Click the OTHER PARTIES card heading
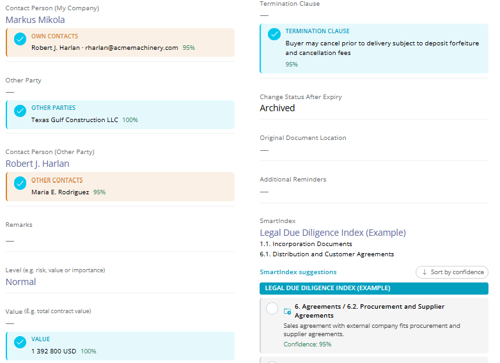 point(53,108)
